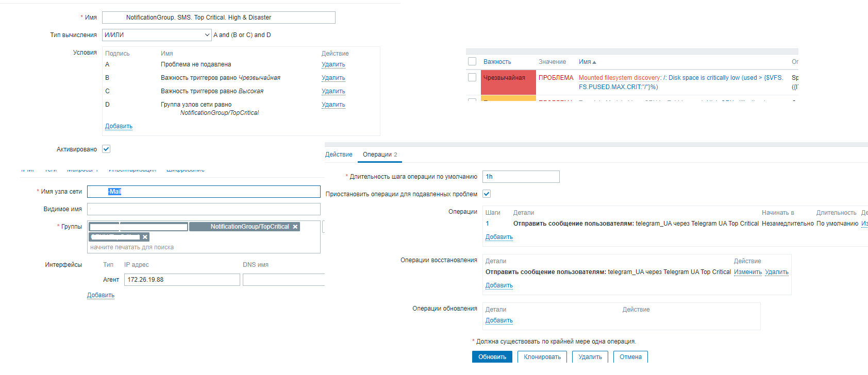Screen dimensions: 868x375
Task: Tick the checkbox for the Чрезвычайная trigger row
Action: point(472,77)
